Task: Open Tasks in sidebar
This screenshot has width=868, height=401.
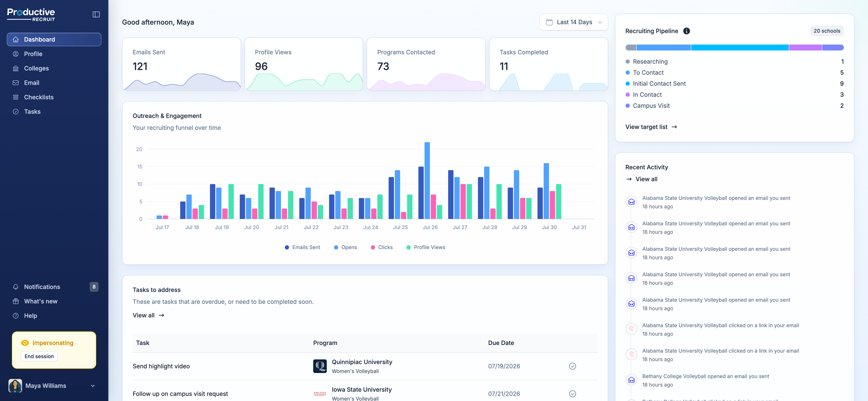Action: pos(54,112)
